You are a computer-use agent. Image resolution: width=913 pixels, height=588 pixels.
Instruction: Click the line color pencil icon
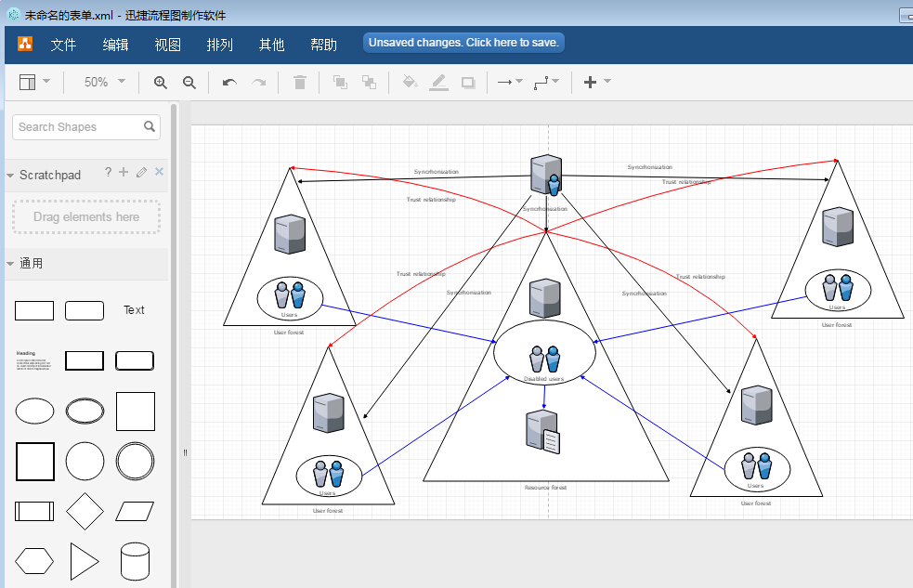click(438, 83)
